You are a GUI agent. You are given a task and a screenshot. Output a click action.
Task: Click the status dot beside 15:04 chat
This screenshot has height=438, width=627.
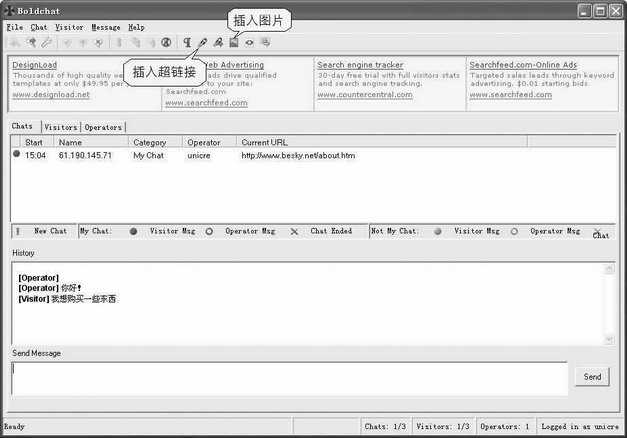[17, 155]
